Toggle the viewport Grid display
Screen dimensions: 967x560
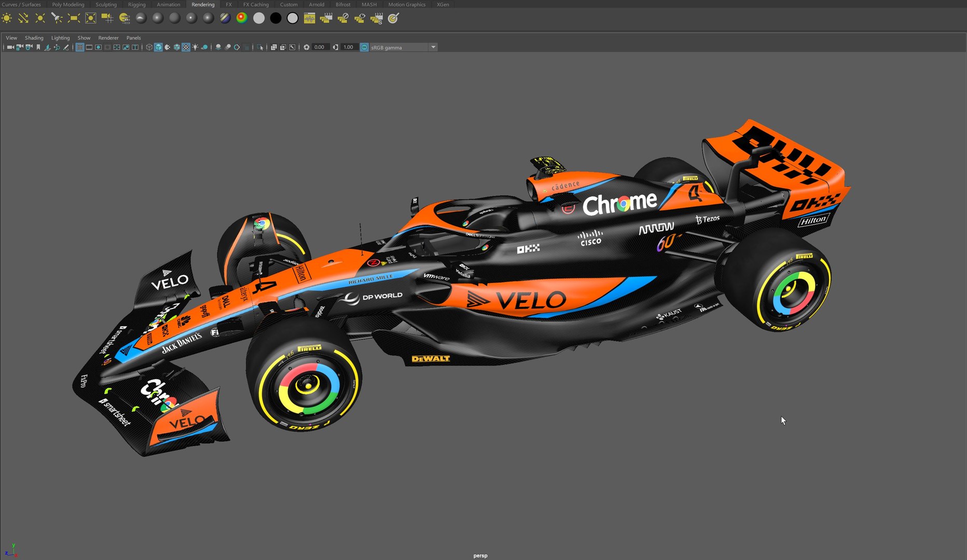[x=80, y=47]
